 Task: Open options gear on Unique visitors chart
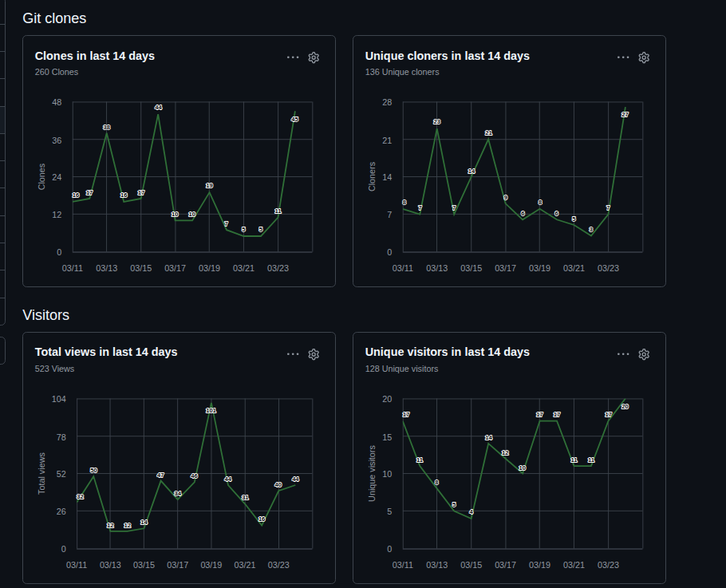[644, 354]
